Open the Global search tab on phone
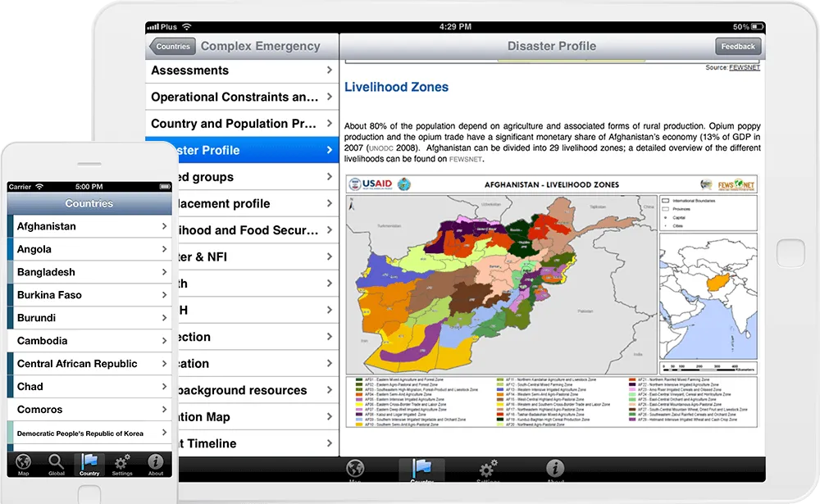The image size is (820, 504). tap(56, 465)
